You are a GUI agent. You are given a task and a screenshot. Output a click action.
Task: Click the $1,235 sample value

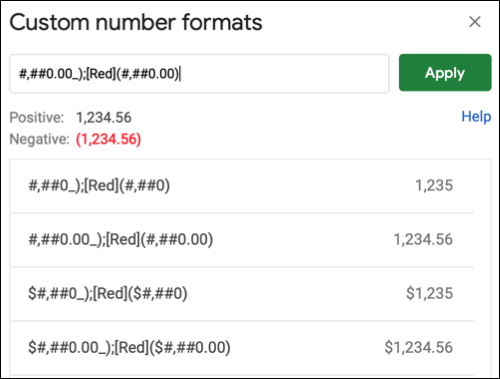(429, 293)
